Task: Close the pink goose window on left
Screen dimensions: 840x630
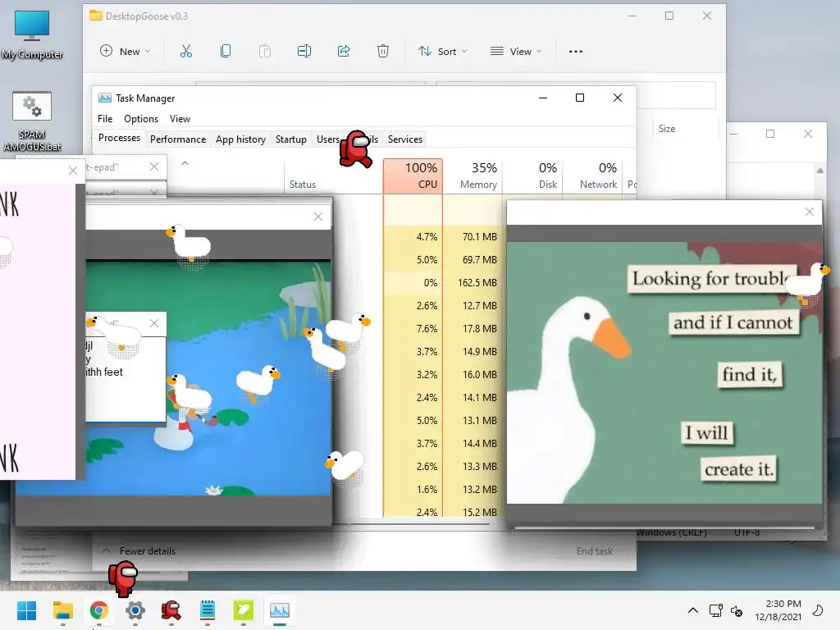Action: click(x=73, y=171)
